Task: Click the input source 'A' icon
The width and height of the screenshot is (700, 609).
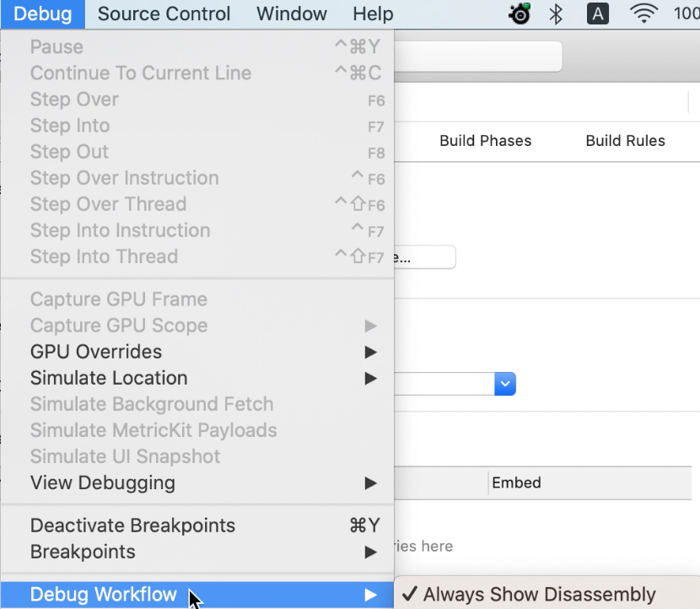Action: click(597, 13)
